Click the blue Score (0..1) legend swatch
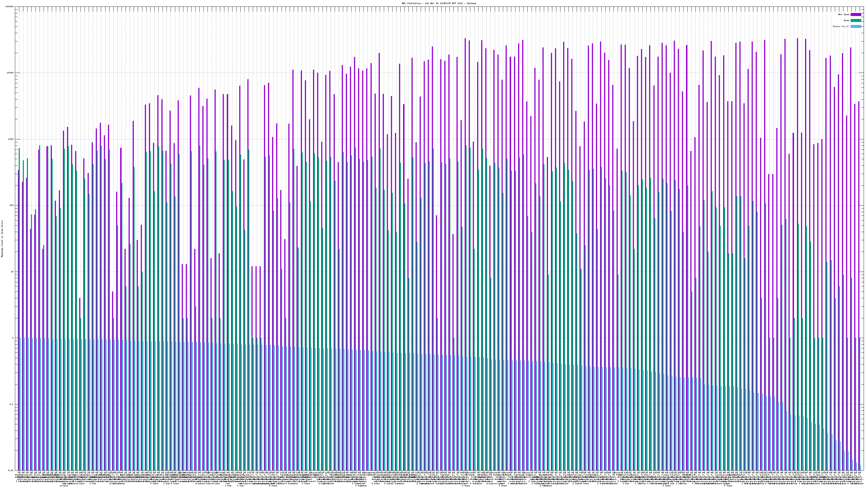 click(856, 26)
